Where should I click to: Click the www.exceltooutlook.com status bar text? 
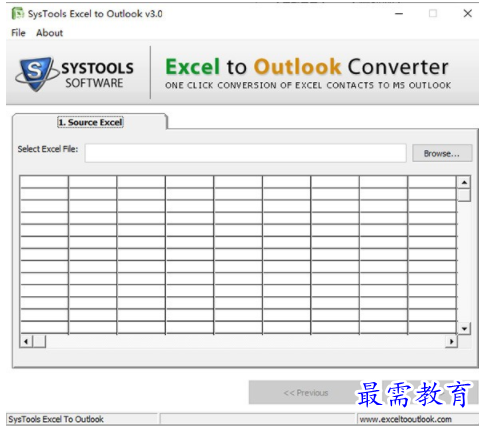[405, 419]
